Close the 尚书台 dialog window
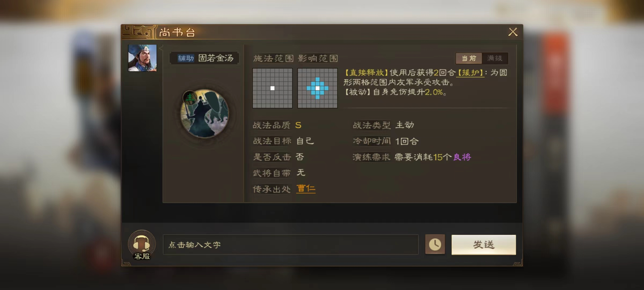Image resolution: width=644 pixels, height=290 pixels. [x=513, y=32]
